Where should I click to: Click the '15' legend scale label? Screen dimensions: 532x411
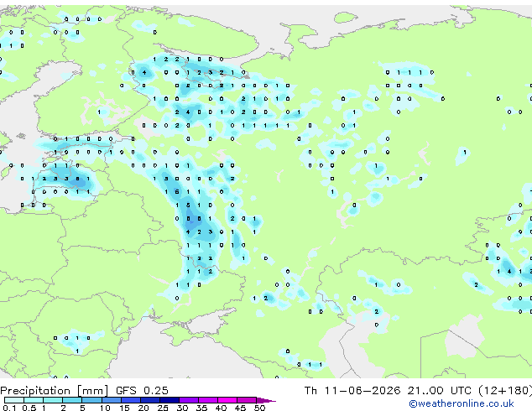click(x=124, y=408)
